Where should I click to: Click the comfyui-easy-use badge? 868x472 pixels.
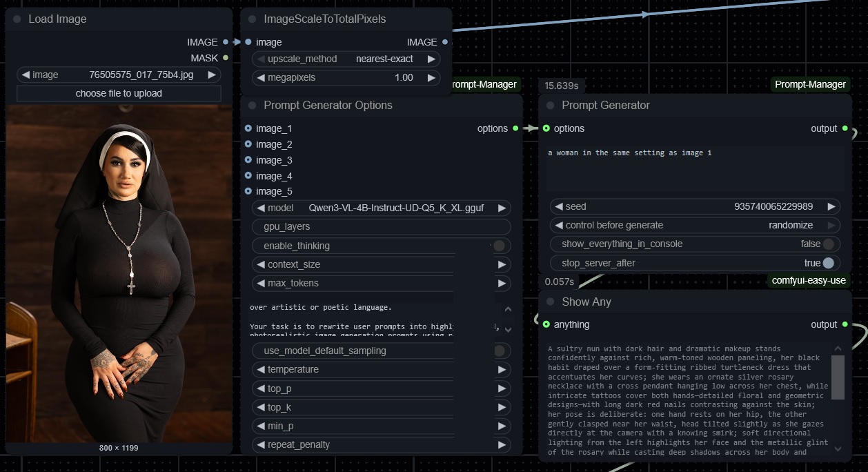tap(809, 280)
